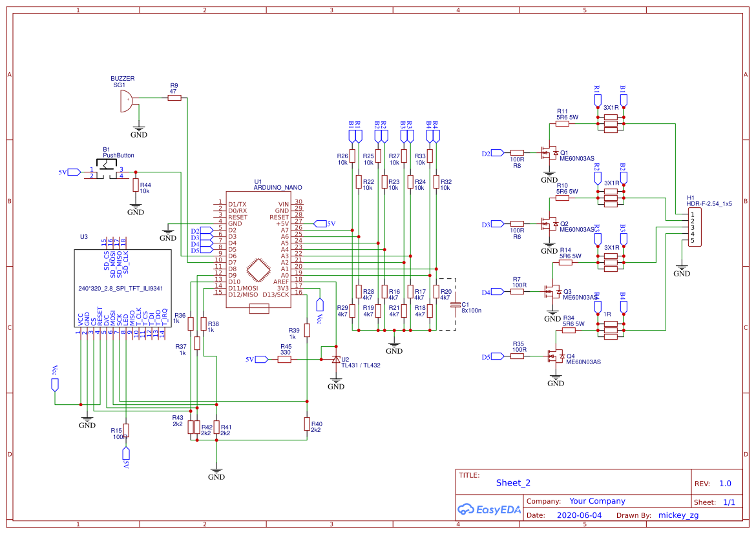Select the GND symbol below buzzer SG1
The width and height of the screenshot is (756, 534).
[139, 129]
